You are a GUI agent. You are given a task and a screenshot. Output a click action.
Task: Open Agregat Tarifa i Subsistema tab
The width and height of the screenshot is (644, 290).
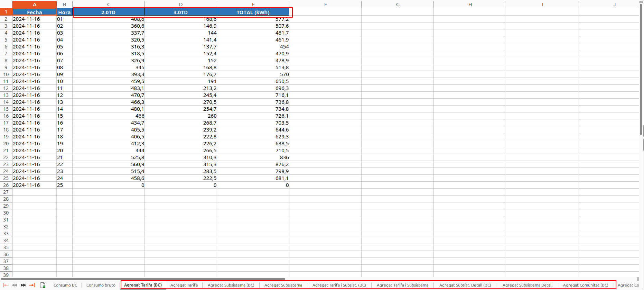click(x=402, y=285)
